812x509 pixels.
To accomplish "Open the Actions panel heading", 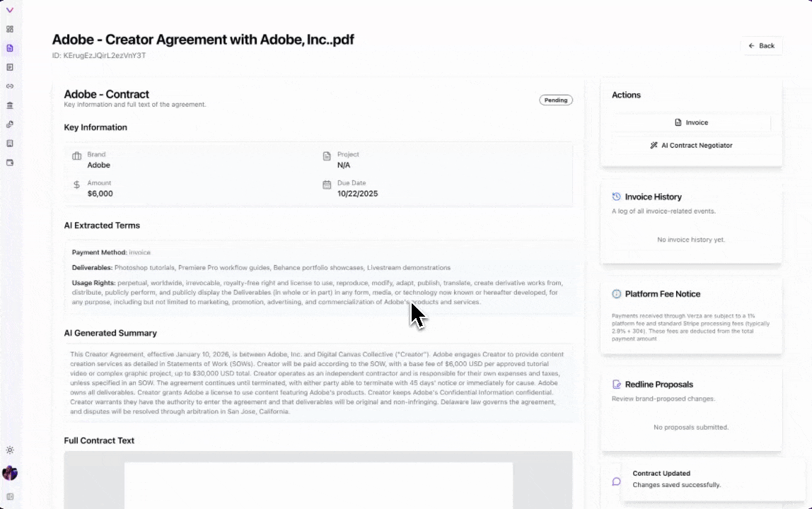I will pos(626,95).
